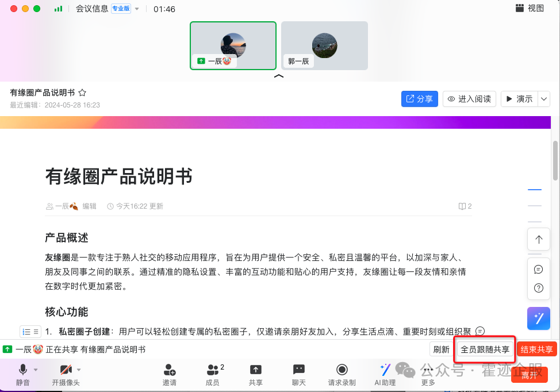Click 全员跟随共享 button
The width and height of the screenshot is (560, 392).
tap(485, 349)
